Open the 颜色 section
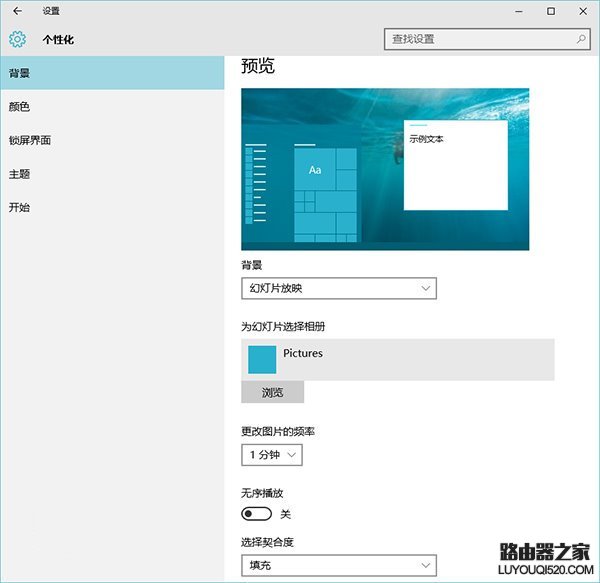Screen dimensions: 600x583 112,107
